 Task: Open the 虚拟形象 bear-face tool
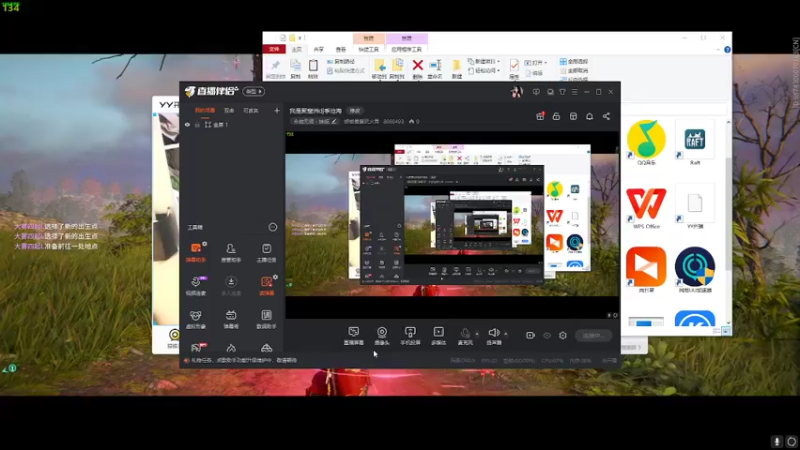click(x=196, y=319)
